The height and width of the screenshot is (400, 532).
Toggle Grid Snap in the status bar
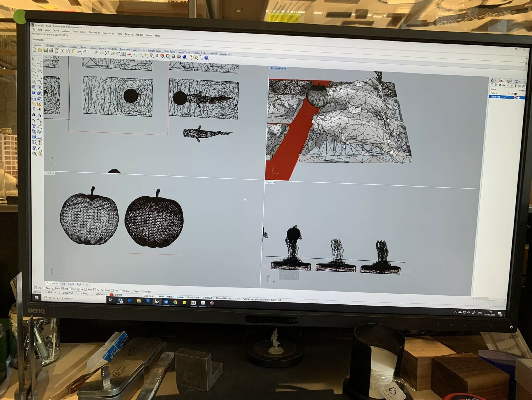[149, 296]
